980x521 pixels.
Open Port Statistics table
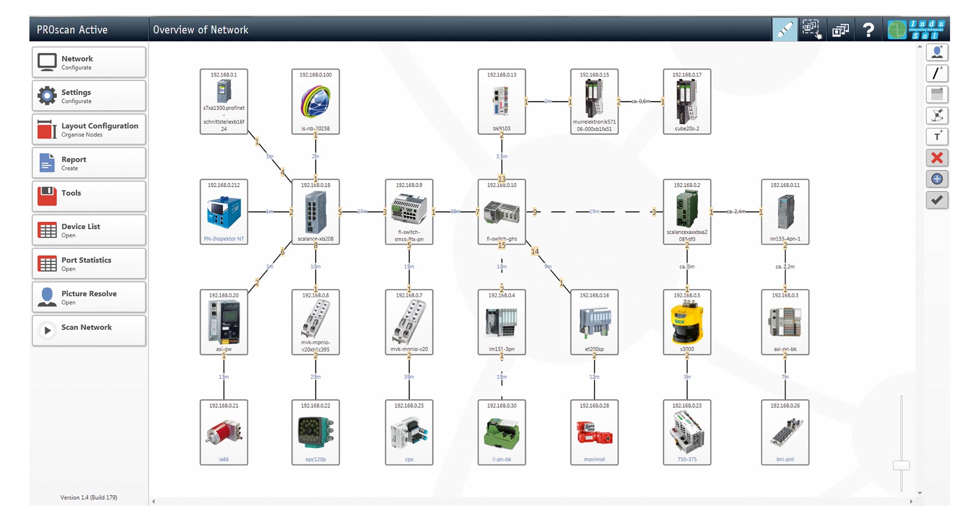click(89, 263)
